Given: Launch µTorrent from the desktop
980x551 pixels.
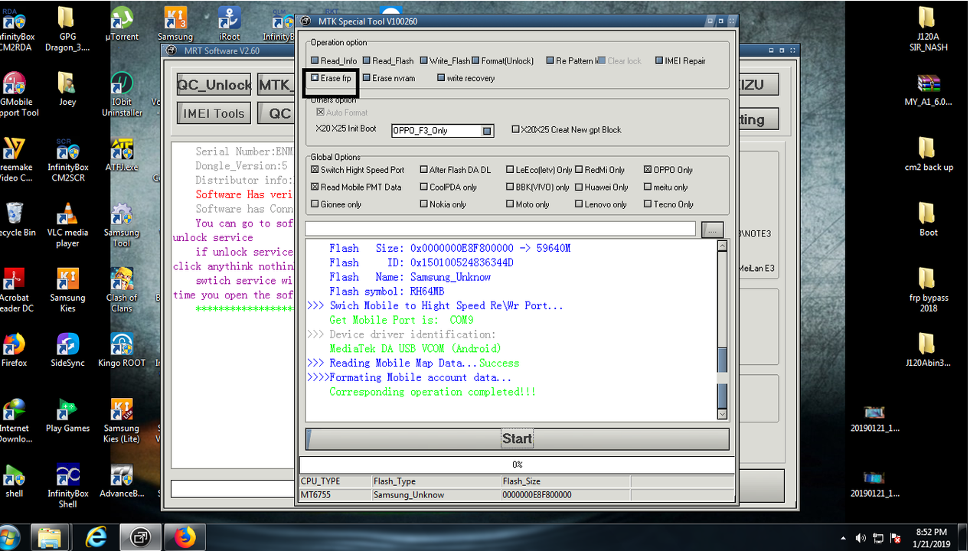Looking at the screenshot, I should (x=122, y=24).
